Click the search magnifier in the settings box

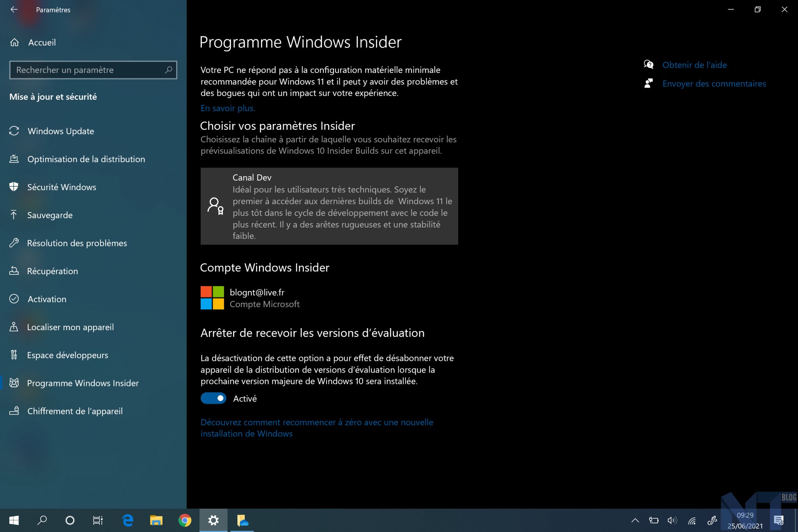[x=168, y=70]
